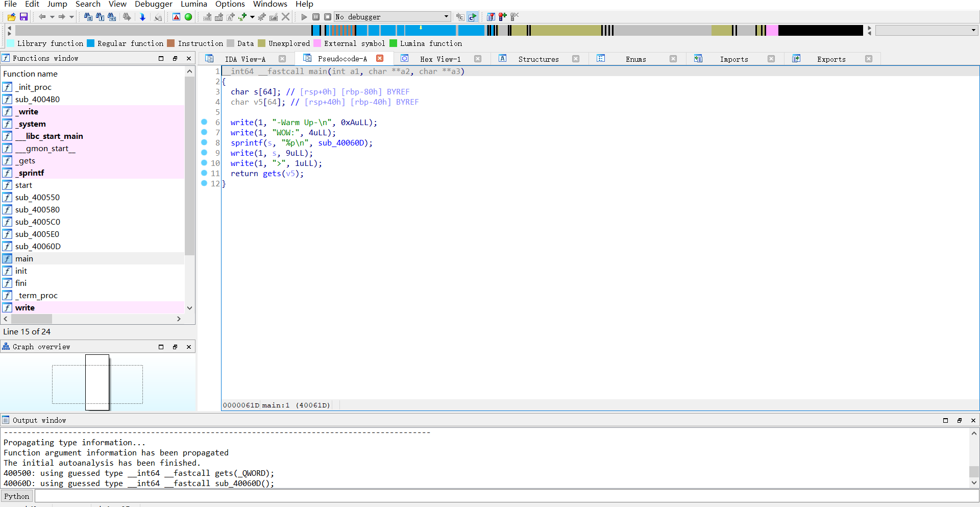Image resolution: width=980 pixels, height=507 pixels.
Task: Click the Functions window vertical scrollbar thumb
Action: (190, 165)
